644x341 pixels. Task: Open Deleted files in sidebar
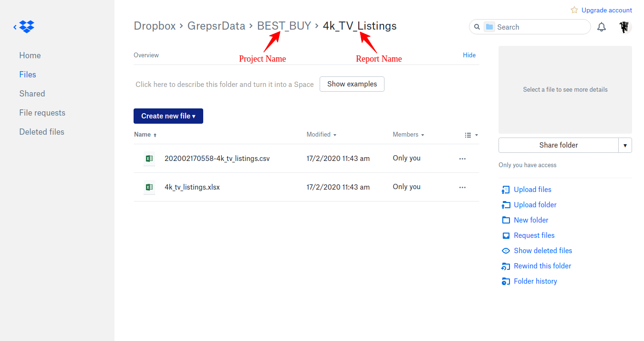42,132
